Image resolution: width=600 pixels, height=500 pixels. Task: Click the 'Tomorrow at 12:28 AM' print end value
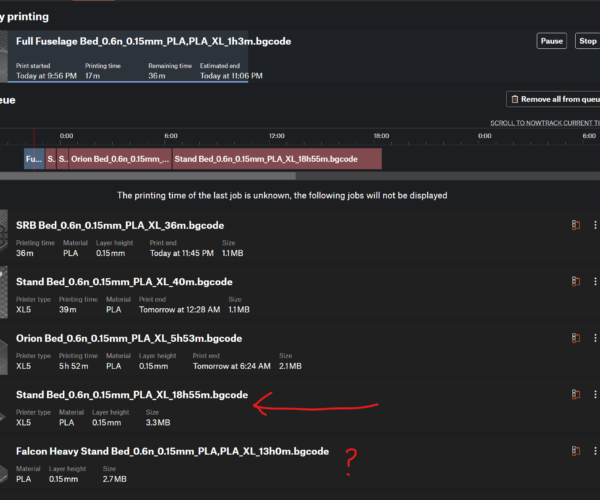tap(179, 309)
